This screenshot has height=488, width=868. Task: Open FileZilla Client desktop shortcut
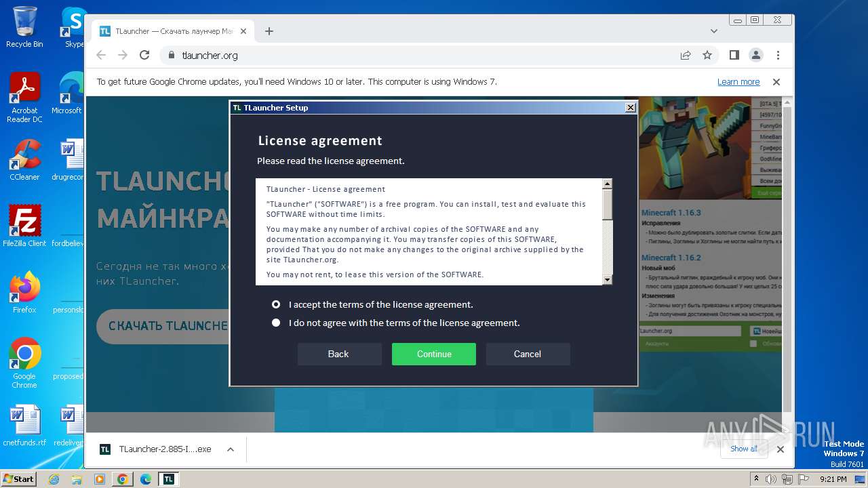pos(24,226)
